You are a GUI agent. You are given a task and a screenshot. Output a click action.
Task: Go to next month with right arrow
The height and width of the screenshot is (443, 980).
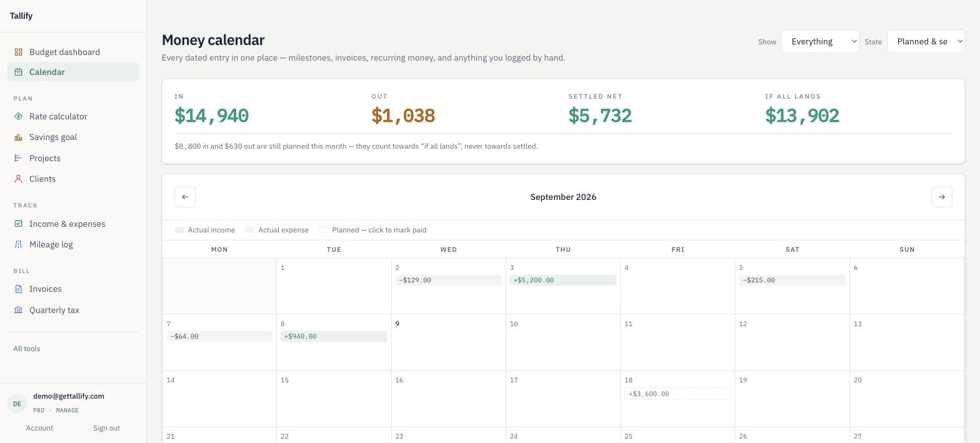tap(942, 197)
